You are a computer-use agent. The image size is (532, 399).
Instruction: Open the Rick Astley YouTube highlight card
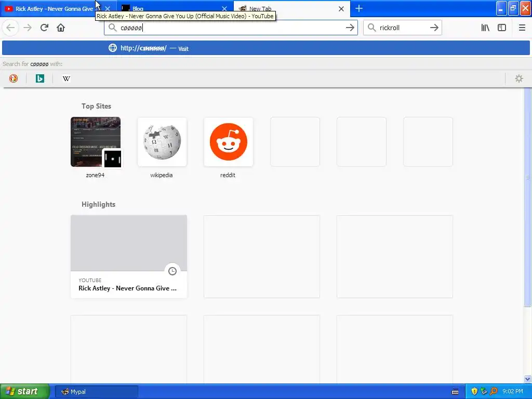(x=129, y=257)
